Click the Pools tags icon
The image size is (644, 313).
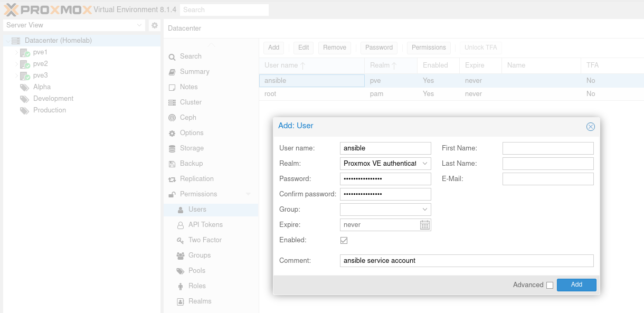[x=180, y=271]
